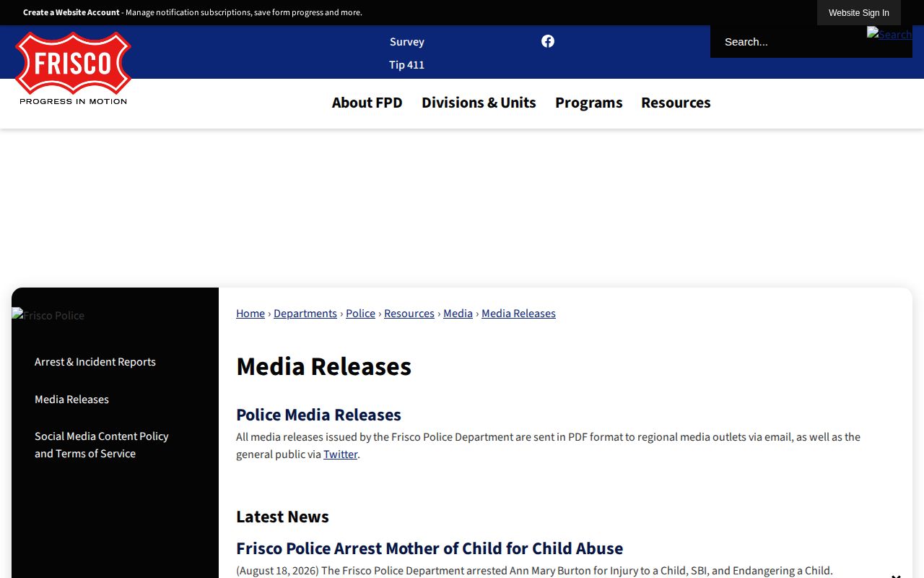Open Frisco Police Arrest Mother article
The image size is (924, 578).
point(430,548)
